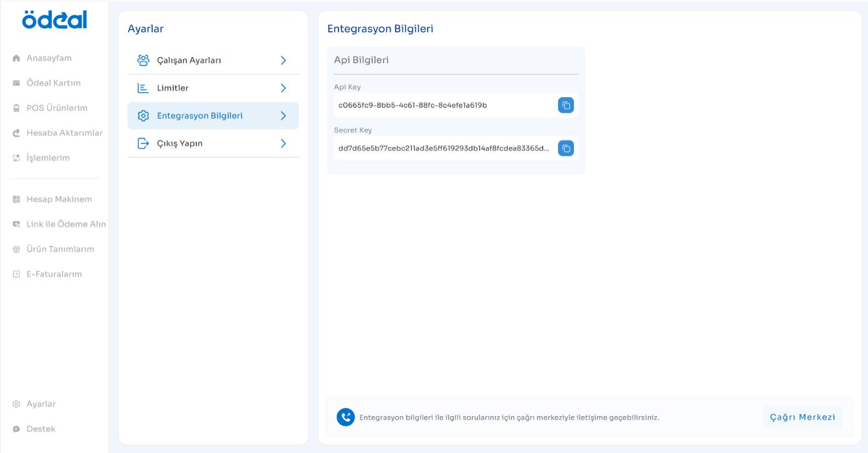The width and height of the screenshot is (868, 453).
Task: Click the Entegrasyon Bilgileri gear icon
Action: (143, 116)
